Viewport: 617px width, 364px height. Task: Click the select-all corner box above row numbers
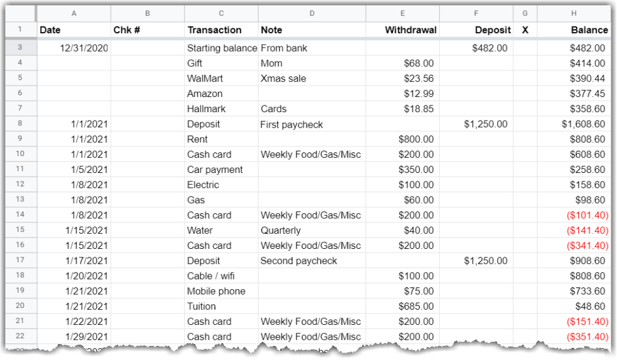(21, 13)
